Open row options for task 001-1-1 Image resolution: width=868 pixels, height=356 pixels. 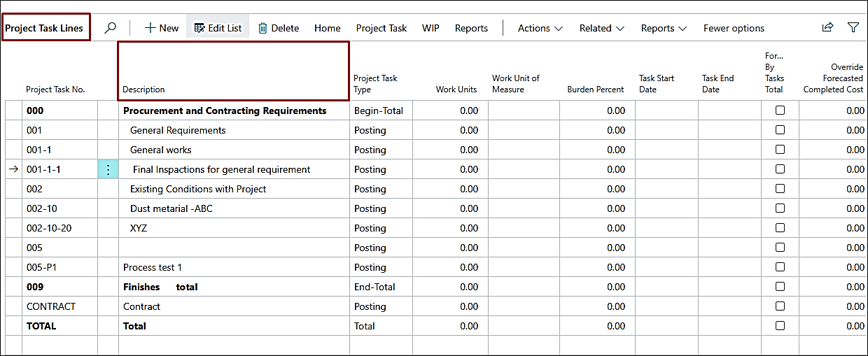108,169
